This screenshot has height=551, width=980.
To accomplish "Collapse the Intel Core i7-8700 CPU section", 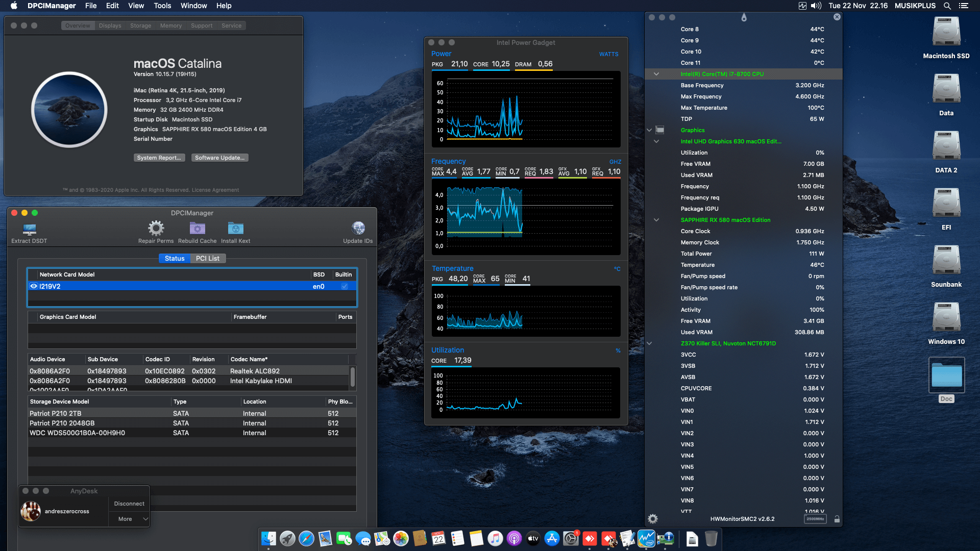I will 656,73.
